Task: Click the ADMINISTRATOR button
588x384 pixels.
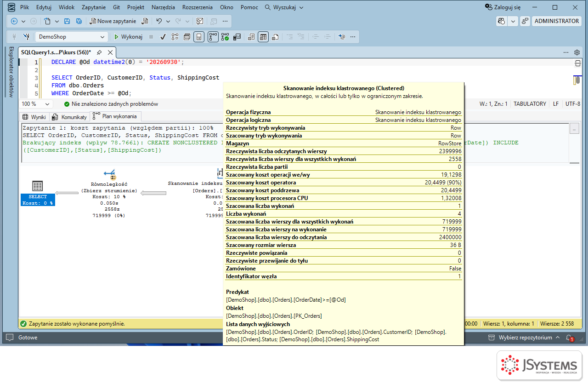Action: point(557,21)
